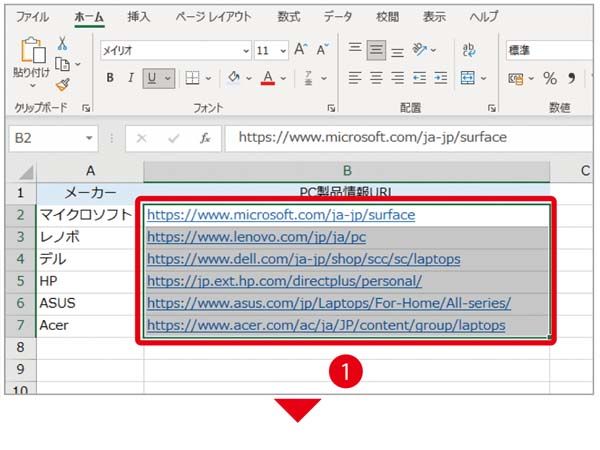The height and width of the screenshot is (450, 600).
Task: Click the accounting number format icon
Action: tap(516, 78)
